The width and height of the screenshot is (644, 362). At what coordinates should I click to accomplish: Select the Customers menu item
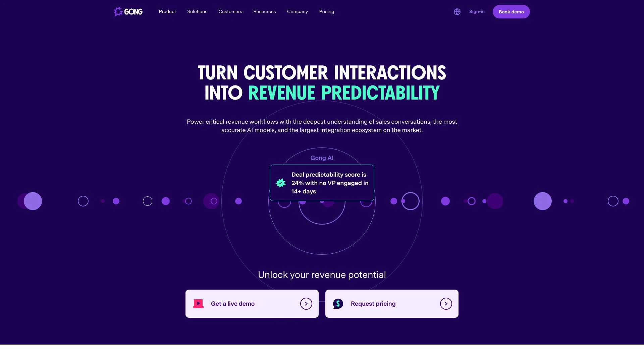[230, 11]
